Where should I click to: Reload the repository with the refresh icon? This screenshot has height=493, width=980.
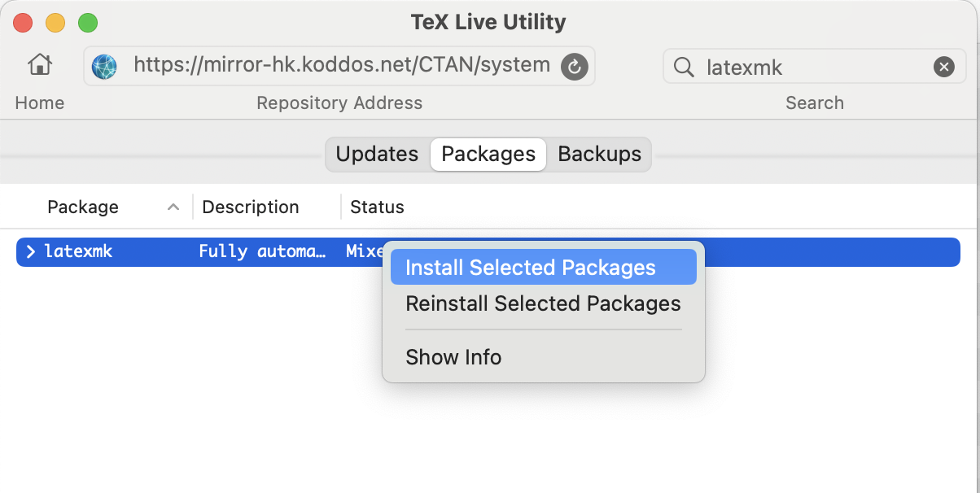pos(574,66)
